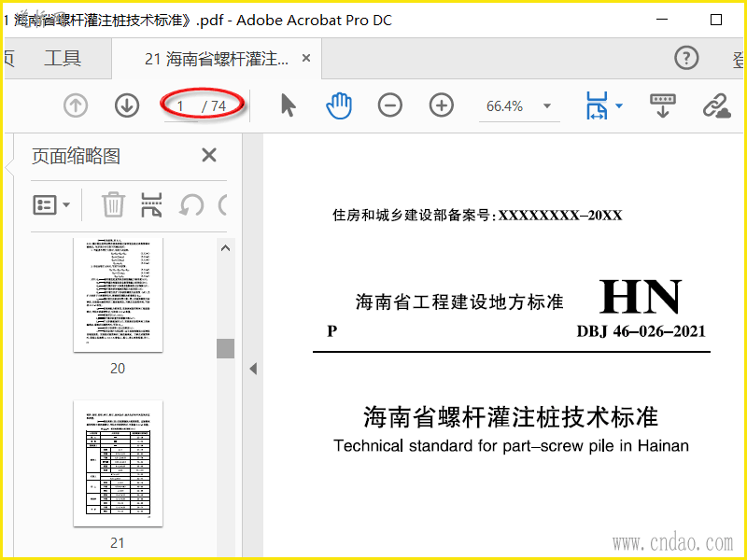Expand the fit page options arrow
747x560 pixels.
tap(619, 105)
